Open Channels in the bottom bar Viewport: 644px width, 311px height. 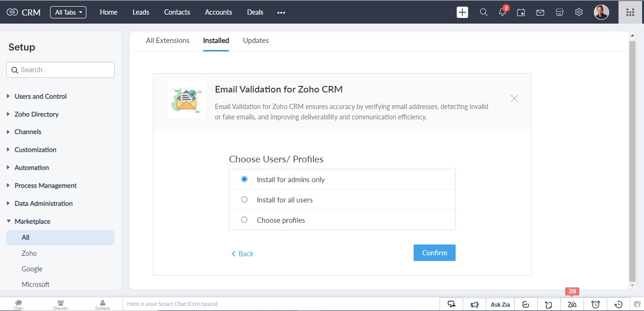60,304
